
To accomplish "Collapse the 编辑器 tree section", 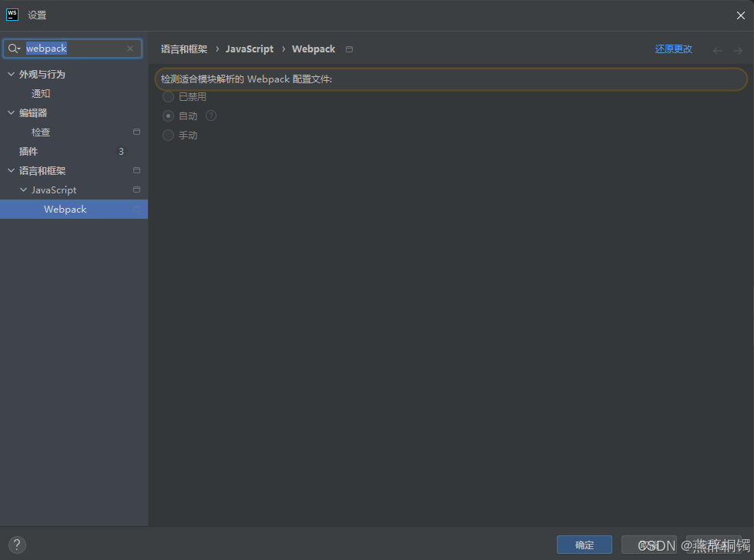I will [x=11, y=112].
